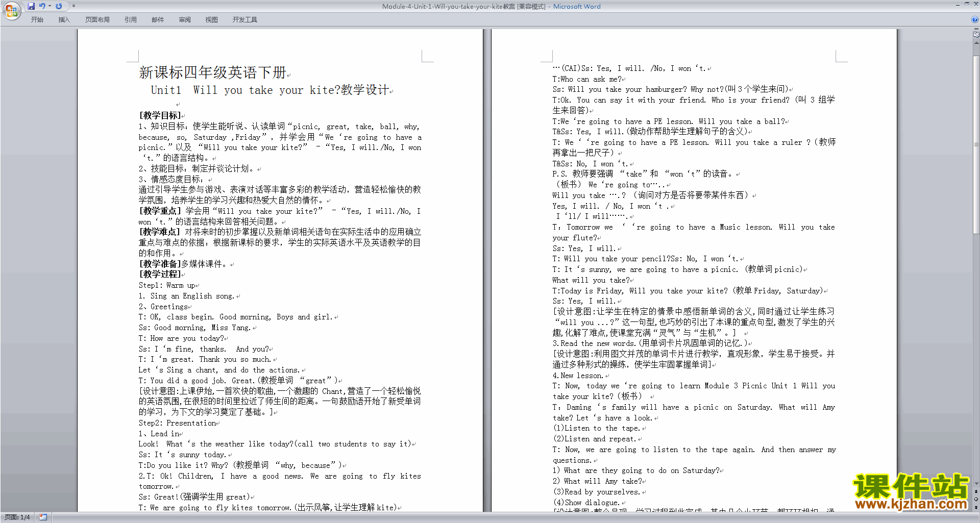Viewport: 980px width, 523px height.
Task: Click the [教学重点] heading text
Action: tap(160, 211)
